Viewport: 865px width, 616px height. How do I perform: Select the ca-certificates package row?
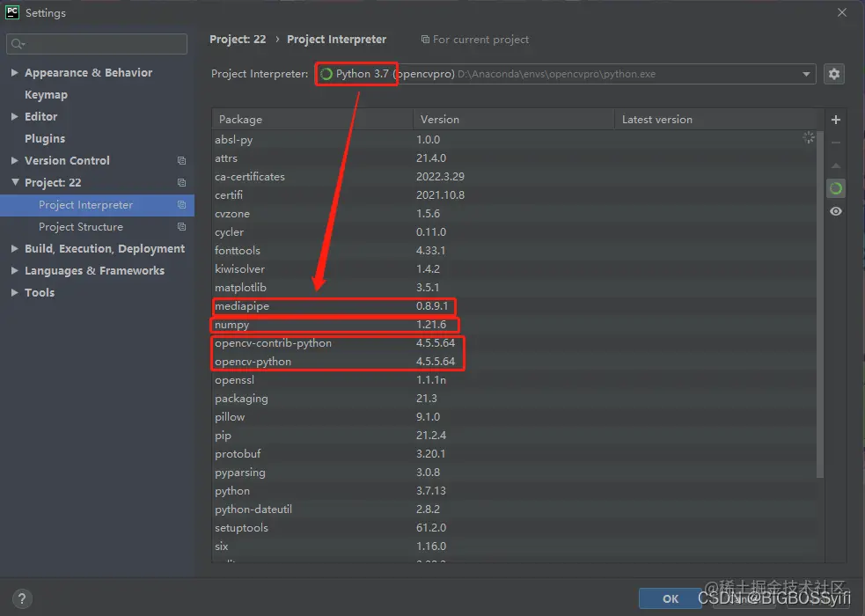[x=514, y=177]
